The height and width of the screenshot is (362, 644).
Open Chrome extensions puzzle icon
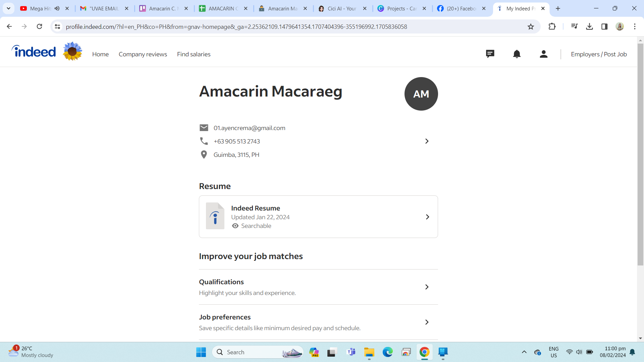552,26
